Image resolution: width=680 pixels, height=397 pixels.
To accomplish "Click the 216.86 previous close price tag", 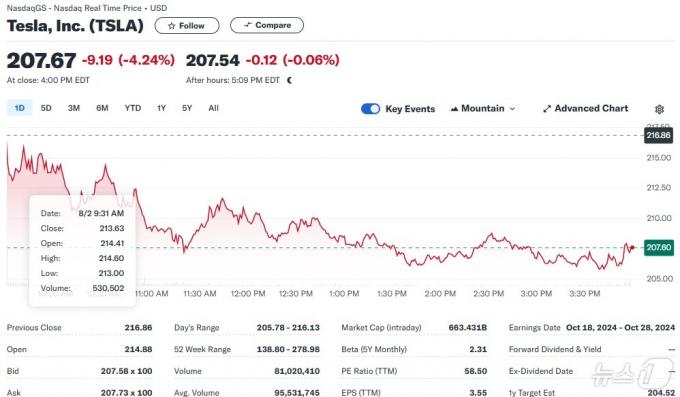I will (x=658, y=135).
